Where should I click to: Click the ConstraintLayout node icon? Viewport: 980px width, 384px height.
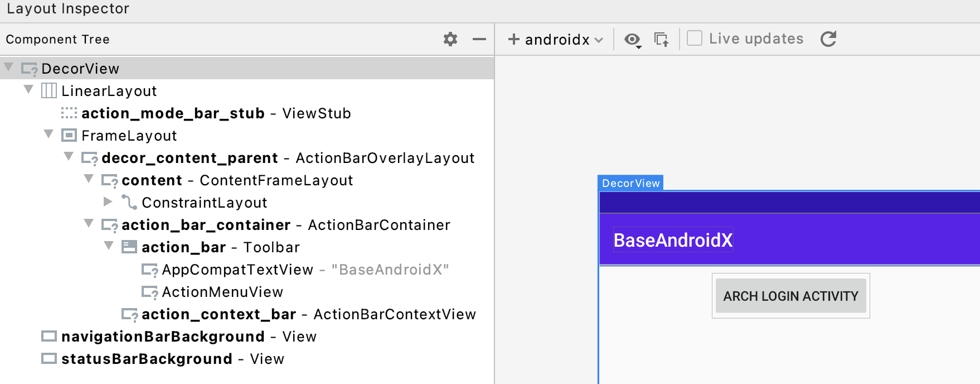point(129,202)
